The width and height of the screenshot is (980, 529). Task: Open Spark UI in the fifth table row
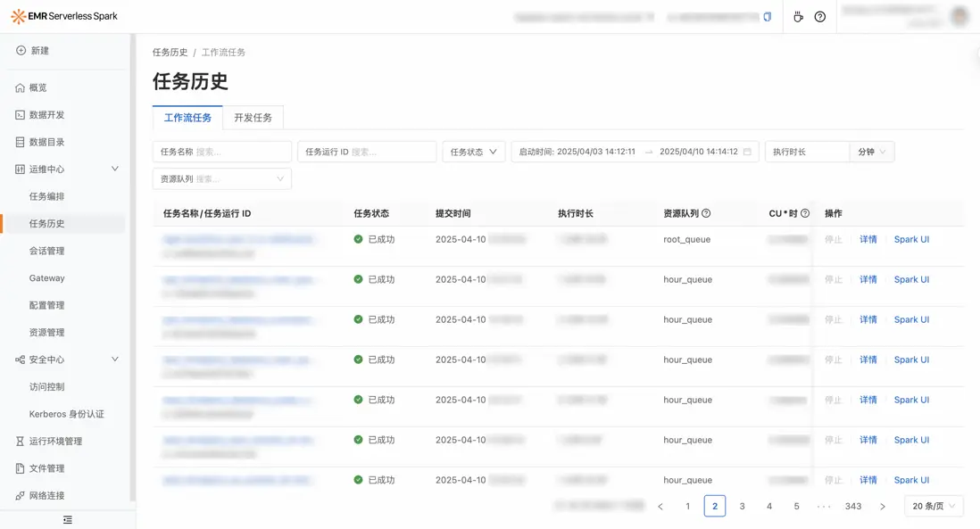(x=911, y=400)
